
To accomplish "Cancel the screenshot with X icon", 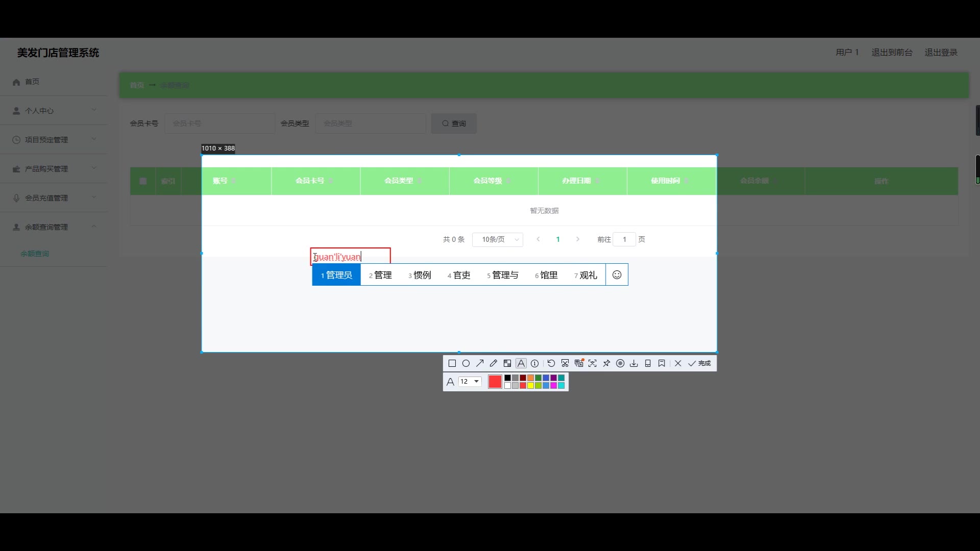I will [678, 363].
